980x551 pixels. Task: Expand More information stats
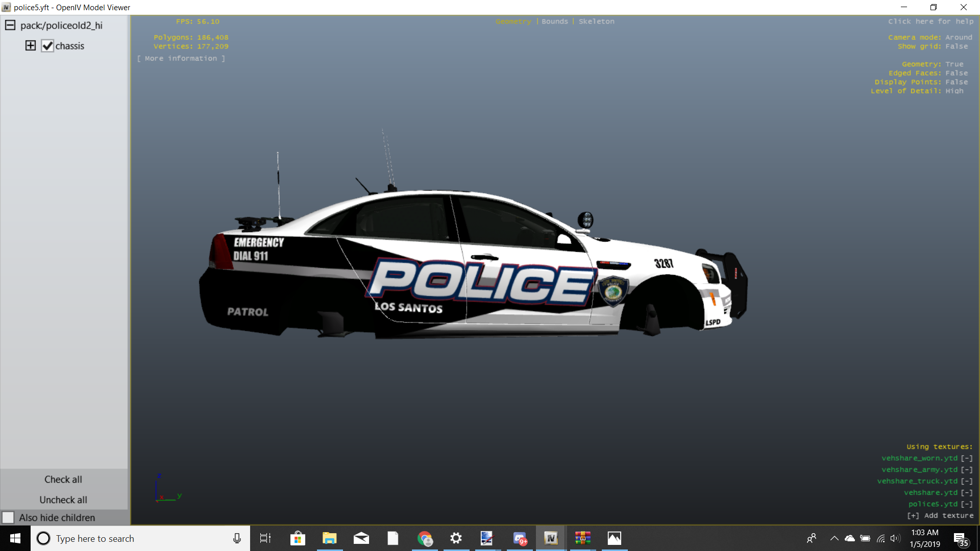[181, 58]
